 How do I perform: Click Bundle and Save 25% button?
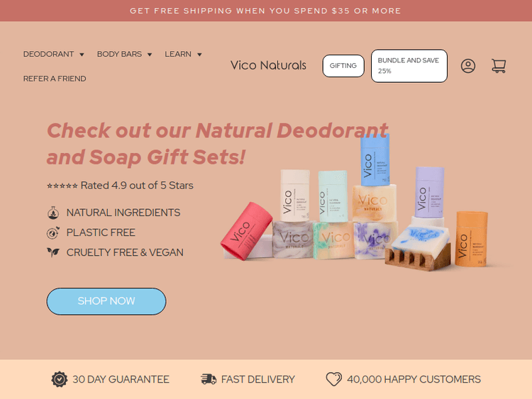[x=409, y=66]
